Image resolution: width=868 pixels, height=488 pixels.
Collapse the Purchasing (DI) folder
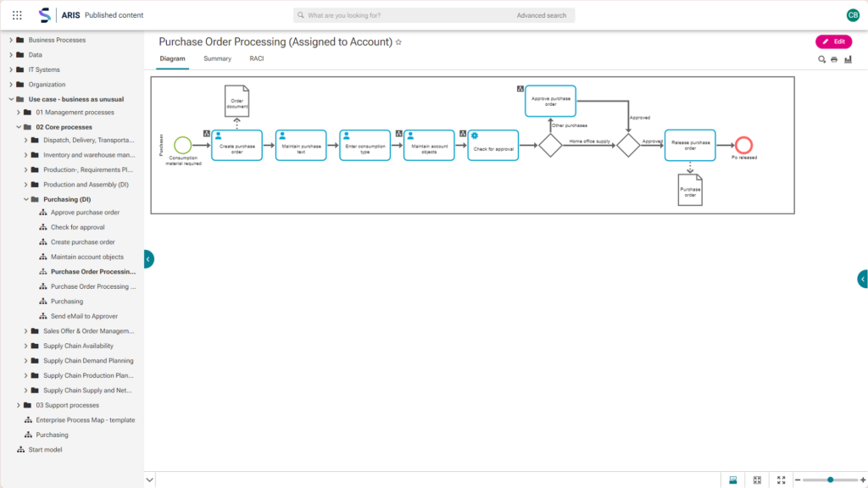[25, 198]
